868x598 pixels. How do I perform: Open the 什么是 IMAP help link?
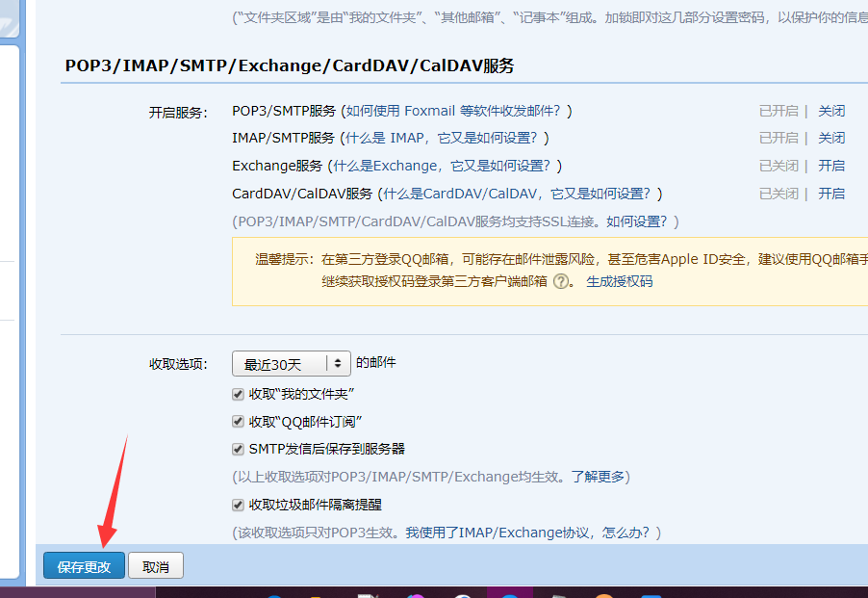447,138
